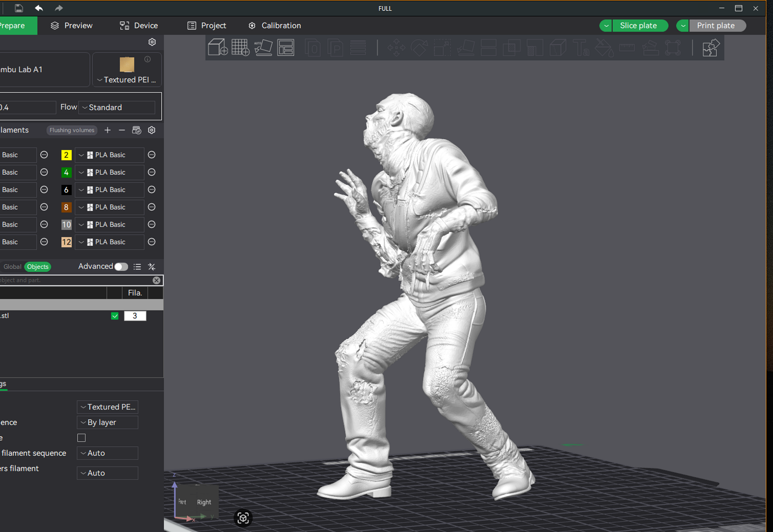Clear the object search field
The width and height of the screenshot is (773, 532).
click(157, 280)
